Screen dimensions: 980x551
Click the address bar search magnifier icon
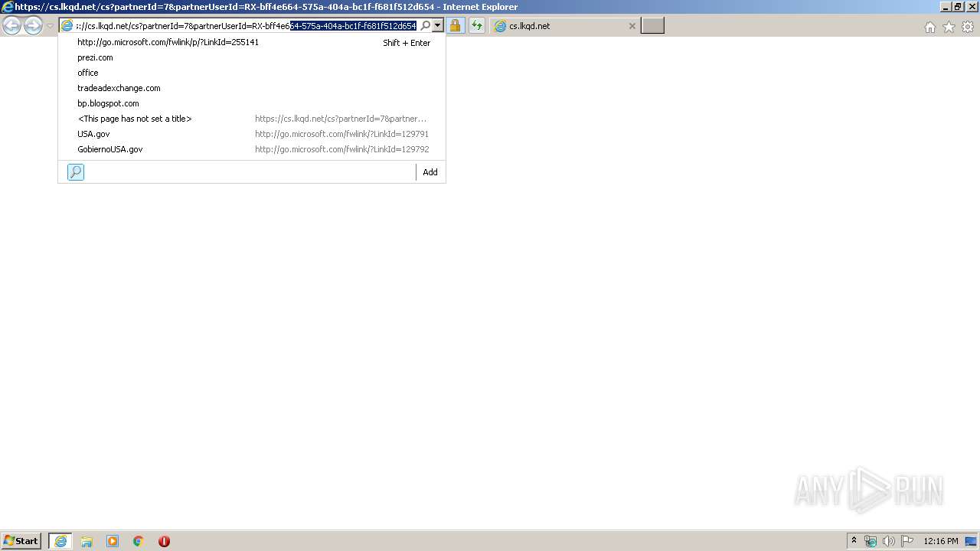point(425,26)
